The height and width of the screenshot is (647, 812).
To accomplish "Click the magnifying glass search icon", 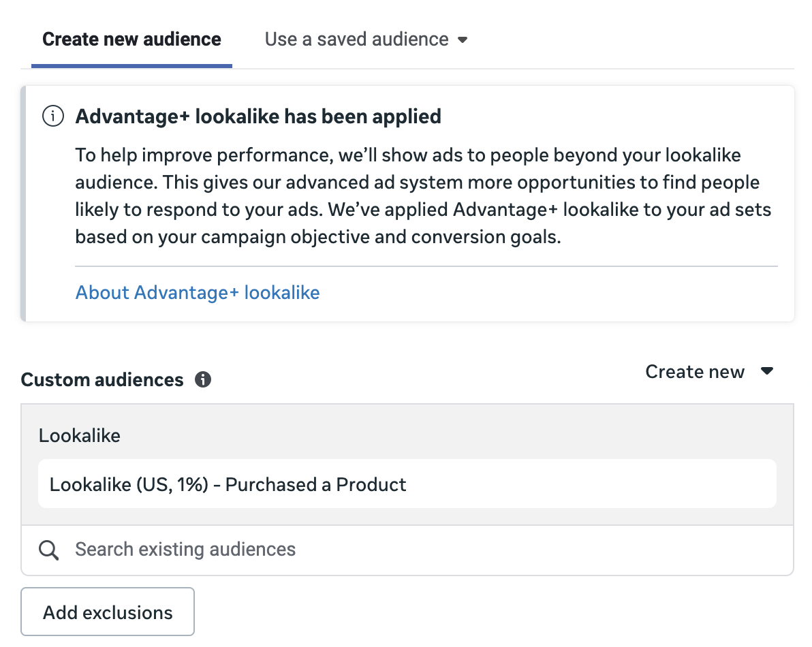I will click(x=48, y=550).
